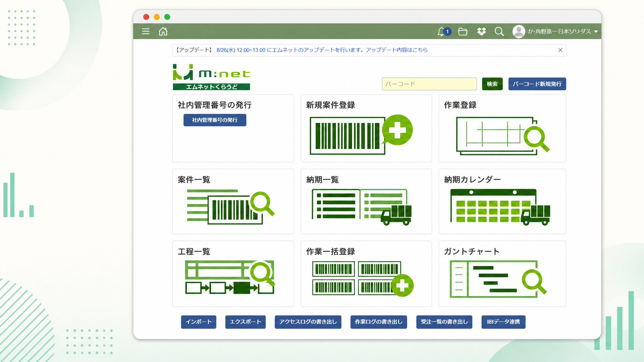The height and width of the screenshot is (362, 644).
Task: Click 社内管理番号の発行 blue button
Action: [215, 120]
